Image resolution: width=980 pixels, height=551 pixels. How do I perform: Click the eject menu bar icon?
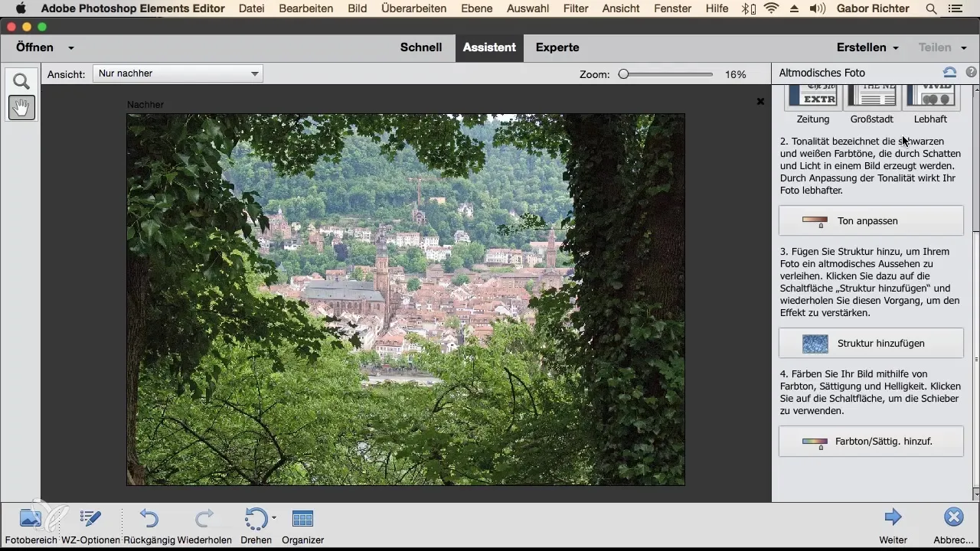795,9
